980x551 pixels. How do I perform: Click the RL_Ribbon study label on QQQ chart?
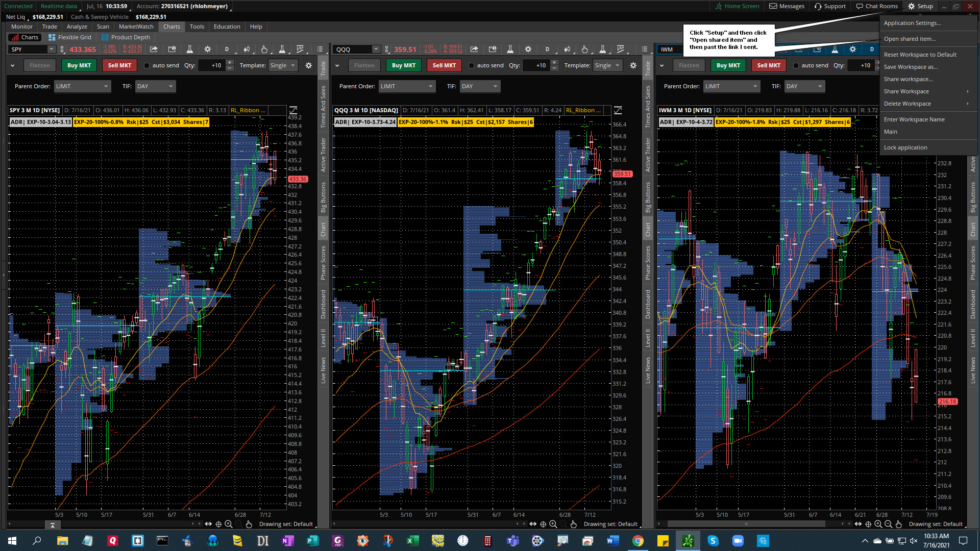[x=584, y=110]
